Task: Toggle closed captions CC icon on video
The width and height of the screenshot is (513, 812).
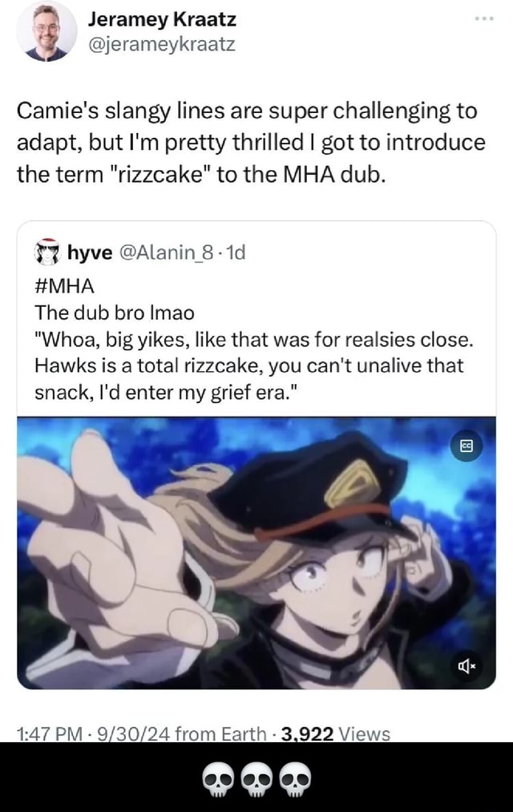Action: [x=467, y=446]
